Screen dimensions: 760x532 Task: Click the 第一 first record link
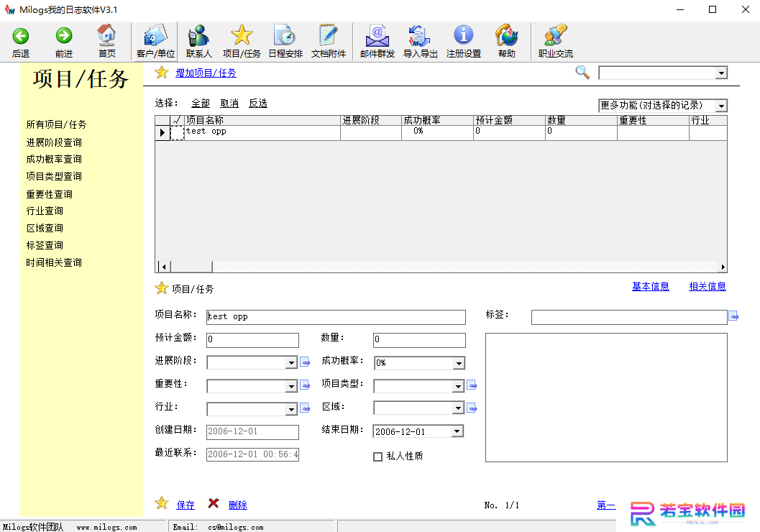coord(606,505)
